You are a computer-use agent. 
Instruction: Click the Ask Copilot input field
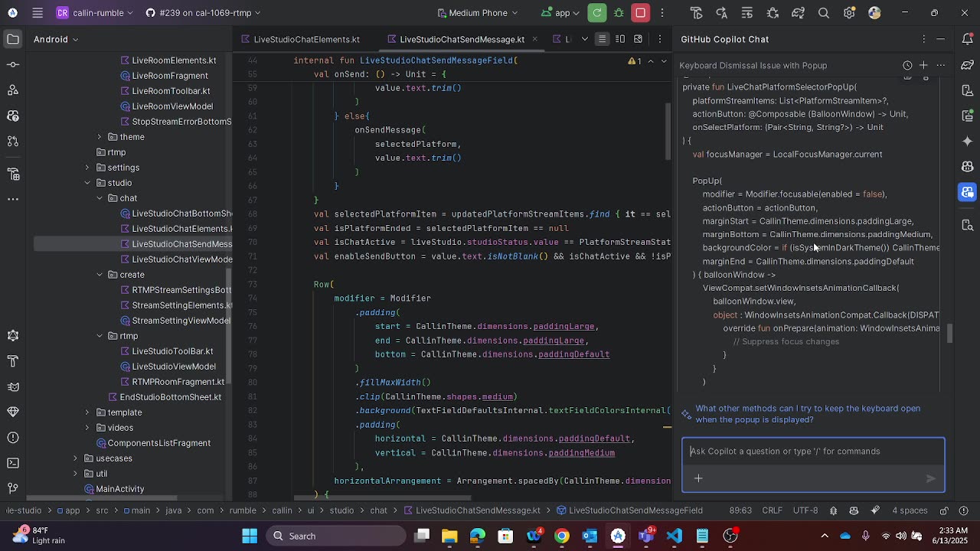click(812, 452)
